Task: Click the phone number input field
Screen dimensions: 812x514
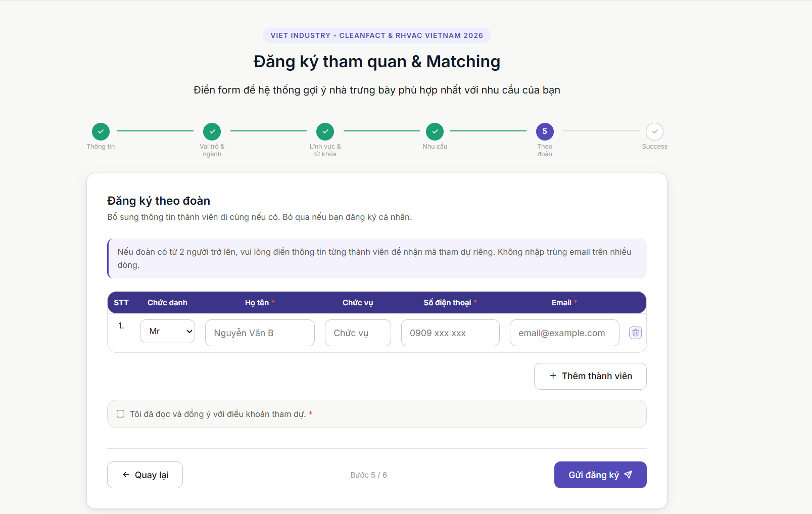Action: pos(450,333)
